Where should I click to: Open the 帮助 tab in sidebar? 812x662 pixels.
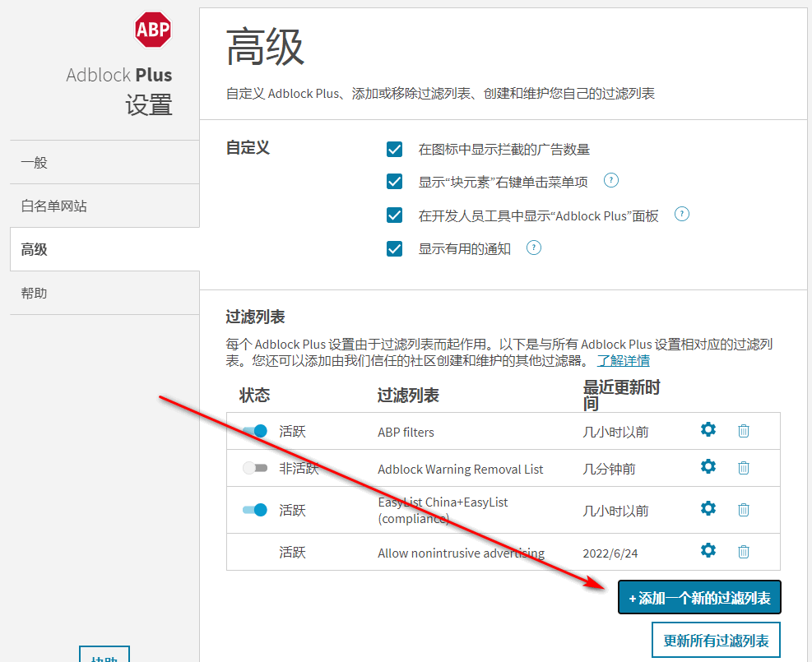pyautogui.click(x=34, y=293)
